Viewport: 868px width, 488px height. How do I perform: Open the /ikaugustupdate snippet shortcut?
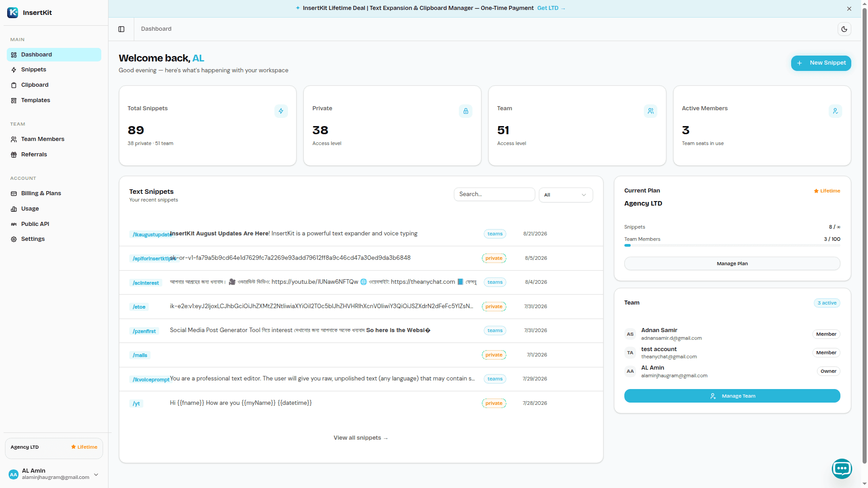pos(151,235)
